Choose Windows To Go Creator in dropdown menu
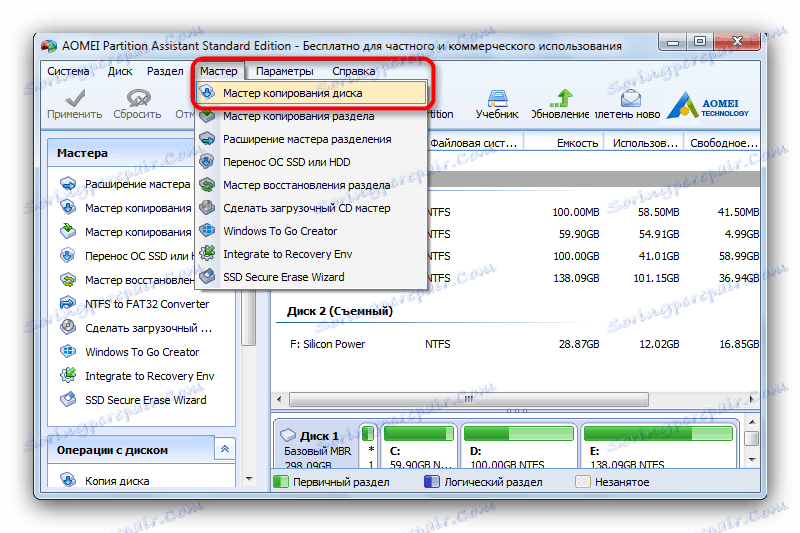This screenshot has height=533, width=800. point(311,231)
